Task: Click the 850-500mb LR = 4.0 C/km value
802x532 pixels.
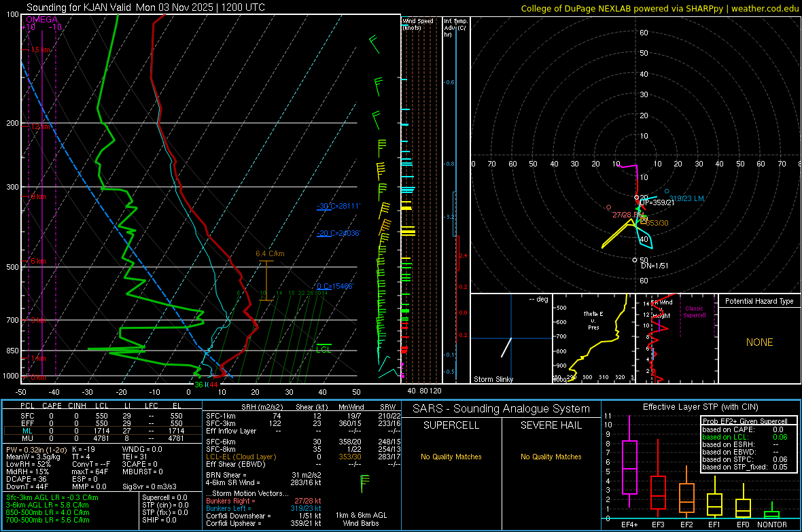Action: pos(48,512)
